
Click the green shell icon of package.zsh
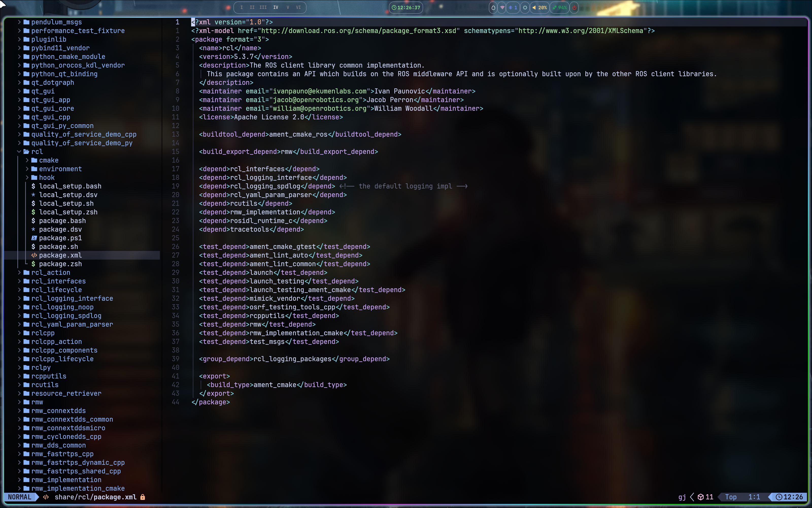(x=33, y=264)
